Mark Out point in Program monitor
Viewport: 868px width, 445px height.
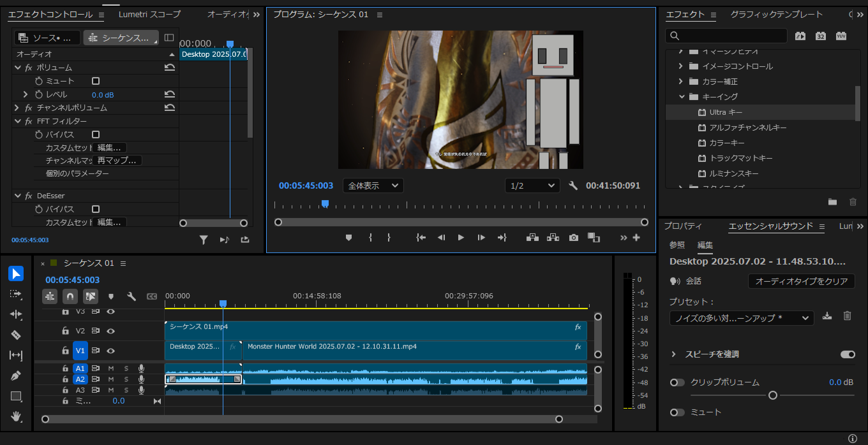389,237
